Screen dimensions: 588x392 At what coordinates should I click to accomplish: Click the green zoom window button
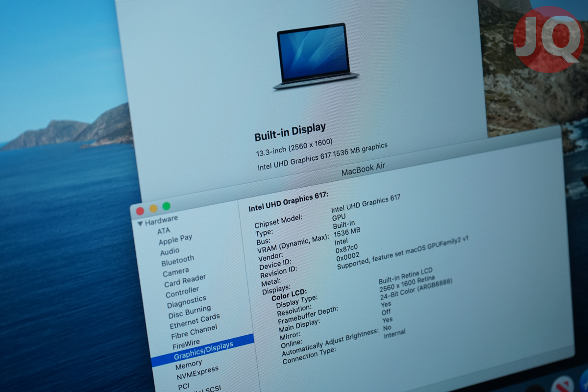click(x=167, y=206)
